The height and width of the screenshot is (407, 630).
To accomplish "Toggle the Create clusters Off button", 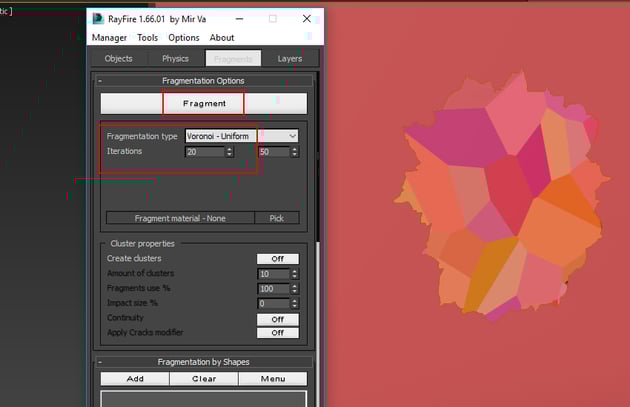I will point(277,259).
